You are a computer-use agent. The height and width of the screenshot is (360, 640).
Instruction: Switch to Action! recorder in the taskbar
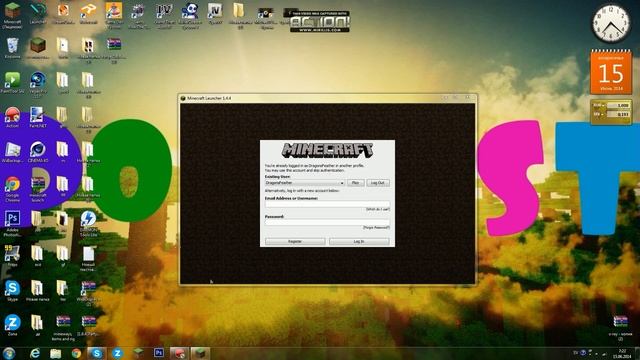tap(179, 353)
